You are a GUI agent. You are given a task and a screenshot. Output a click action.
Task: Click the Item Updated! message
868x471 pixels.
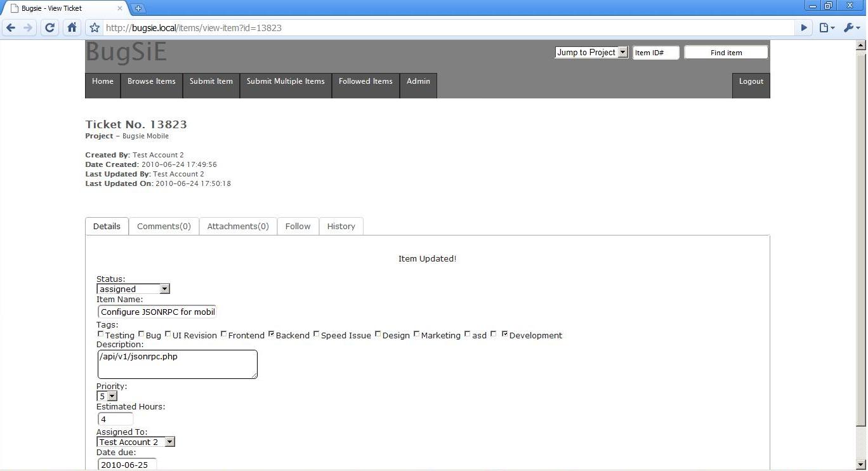[x=427, y=258]
